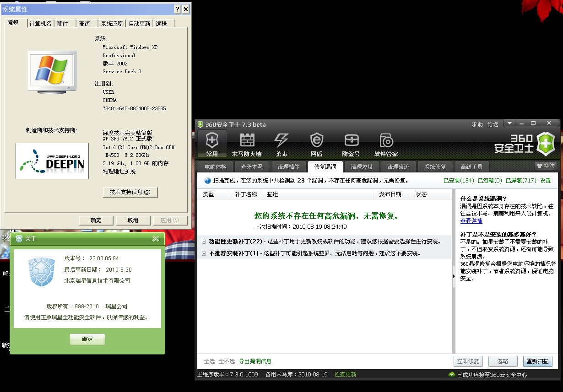Image resolution: width=563 pixels, height=392 pixels.
Task: Switch to 清理插件 tab
Action: [x=288, y=166]
